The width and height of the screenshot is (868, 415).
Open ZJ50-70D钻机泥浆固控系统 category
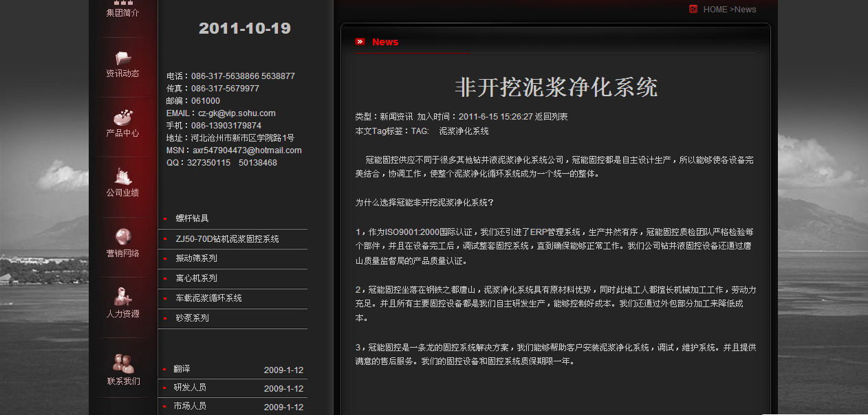coord(227,239)
